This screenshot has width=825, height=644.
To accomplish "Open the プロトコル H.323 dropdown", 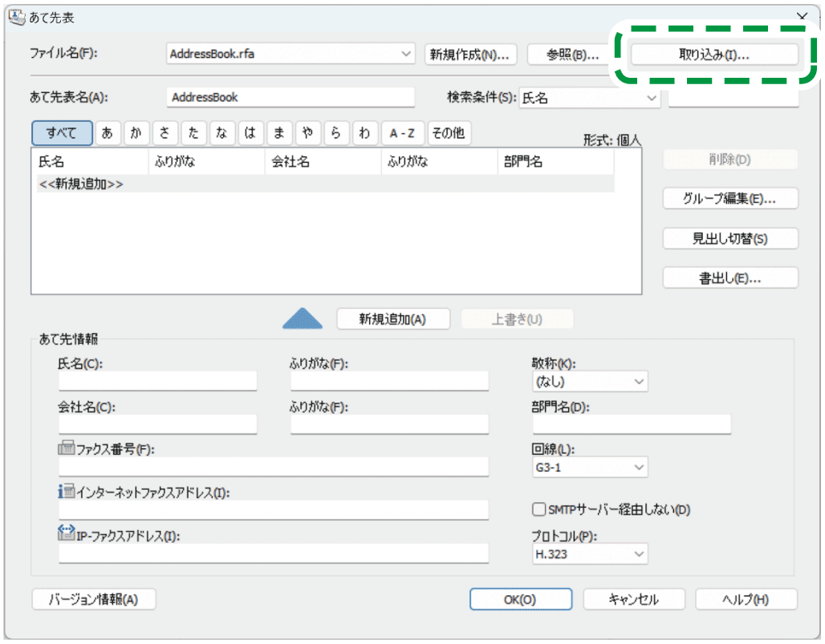I will [x=639, y=553].
